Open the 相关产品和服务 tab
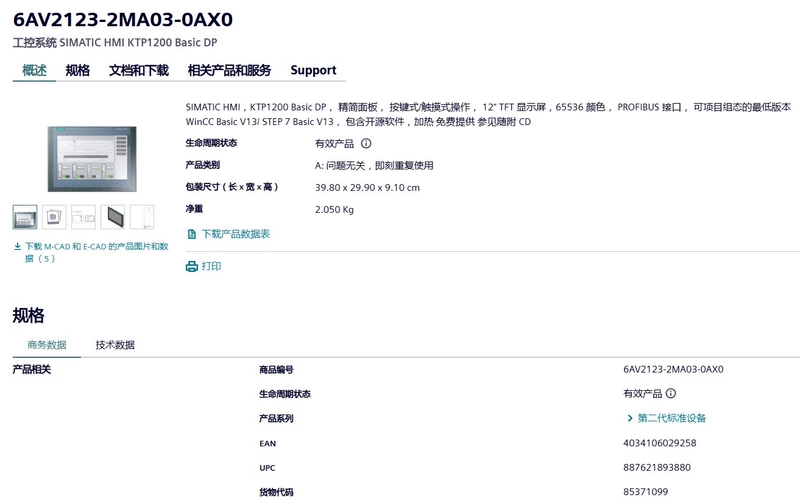 coord(230,70)
